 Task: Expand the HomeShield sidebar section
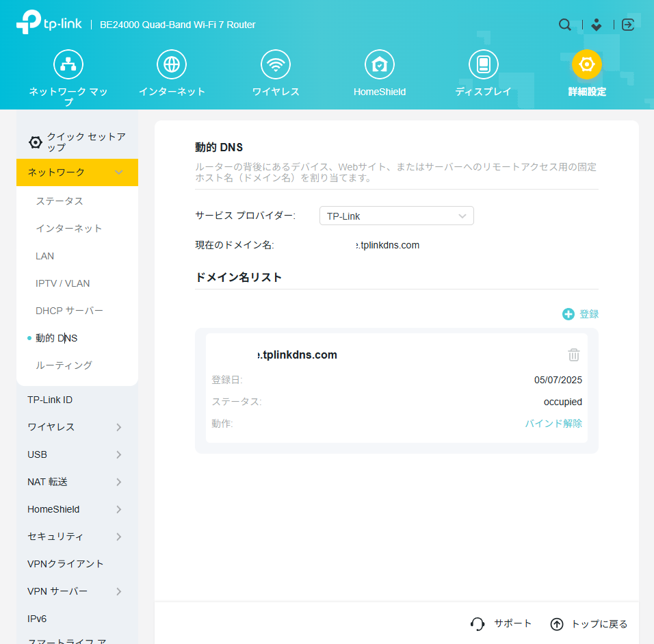77,509
